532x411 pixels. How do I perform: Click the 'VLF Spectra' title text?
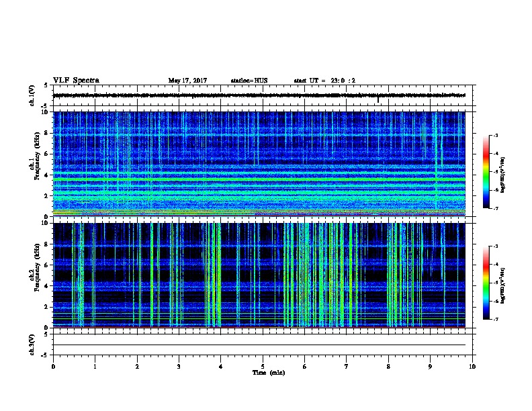click(76, 81)
